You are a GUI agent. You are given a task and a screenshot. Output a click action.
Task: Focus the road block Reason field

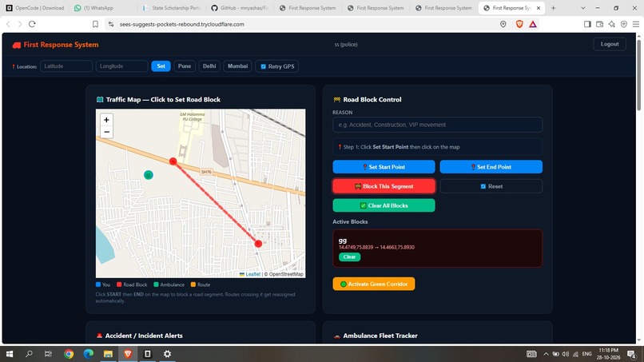(437, 125)
